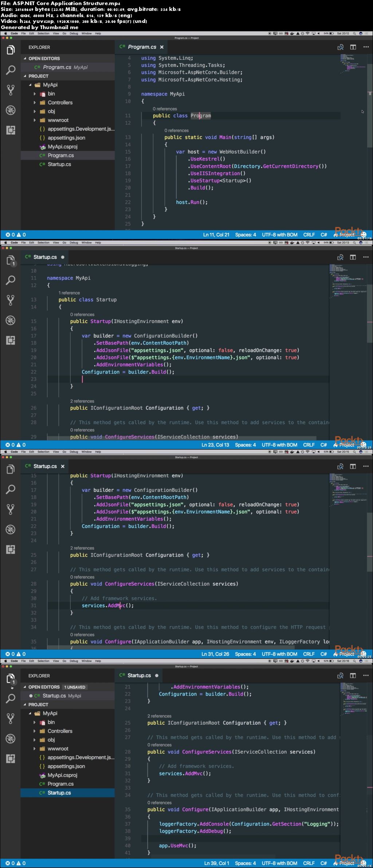
Task: Click split editor icon in Sat 20:13 frame
Action: point(353,257)
